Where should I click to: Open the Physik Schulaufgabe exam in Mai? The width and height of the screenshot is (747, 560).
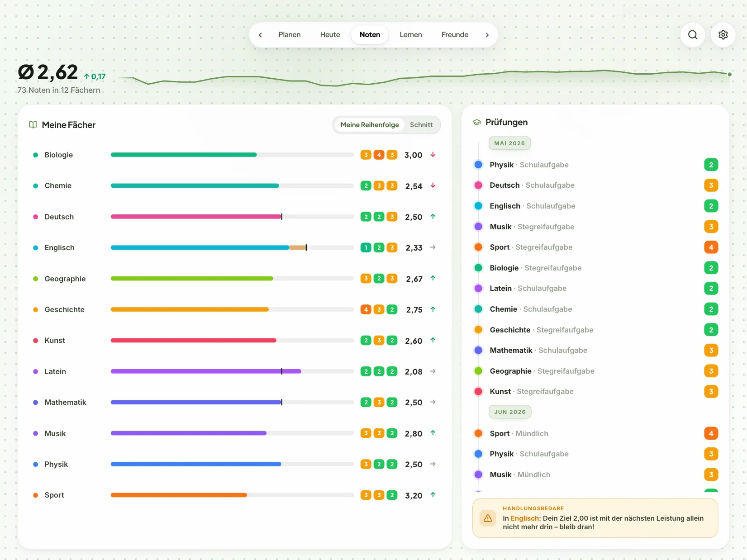click(595, 165)
